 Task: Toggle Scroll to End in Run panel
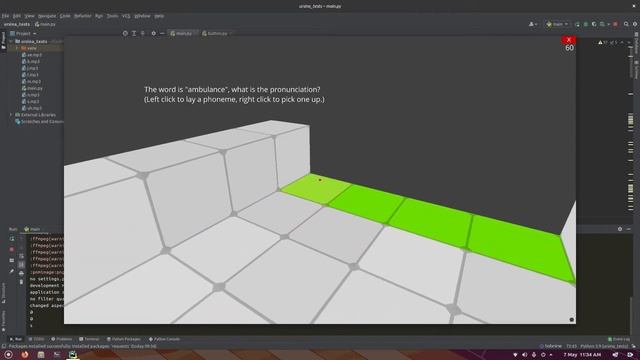click(x=21, y=265)
